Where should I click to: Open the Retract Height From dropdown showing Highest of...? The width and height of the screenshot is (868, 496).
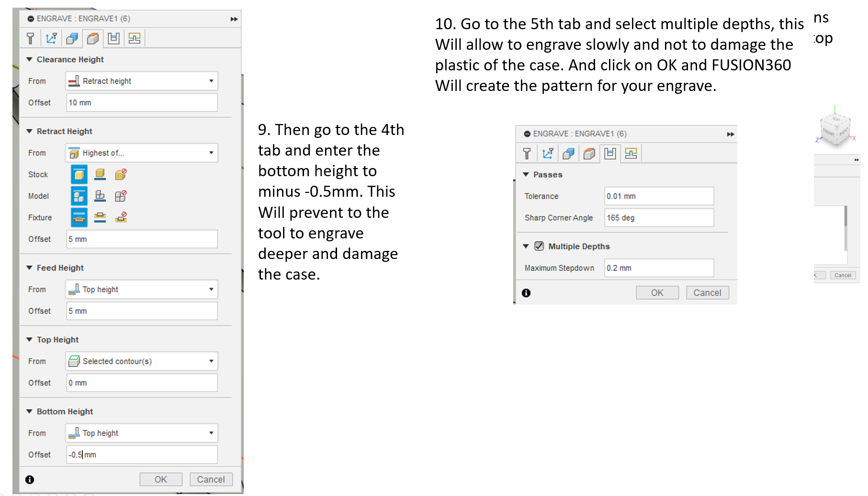(142, 153)
